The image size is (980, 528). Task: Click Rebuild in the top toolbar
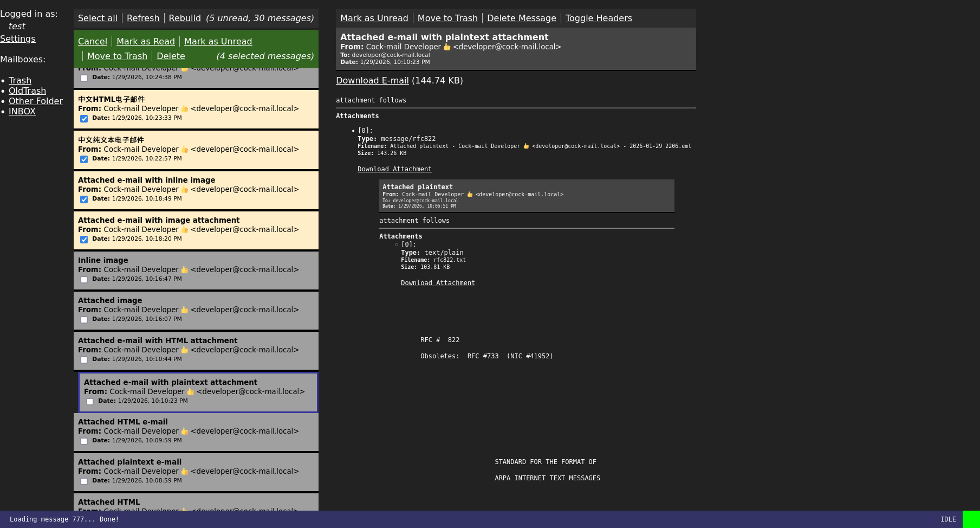[x=185, y=18]
